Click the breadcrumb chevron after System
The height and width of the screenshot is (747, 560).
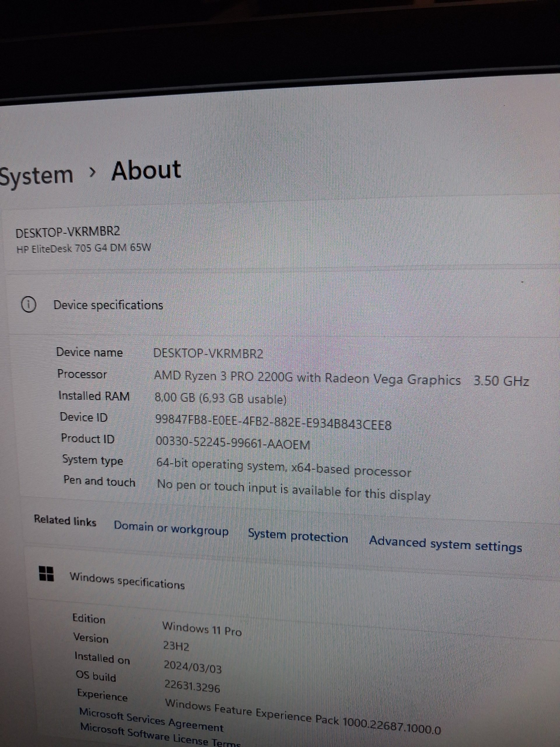point(93,173)
